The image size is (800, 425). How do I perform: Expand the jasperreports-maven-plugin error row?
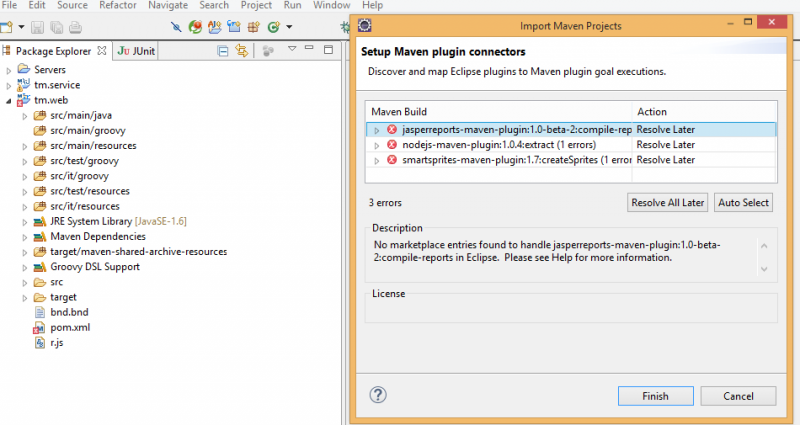coord(377,131)
